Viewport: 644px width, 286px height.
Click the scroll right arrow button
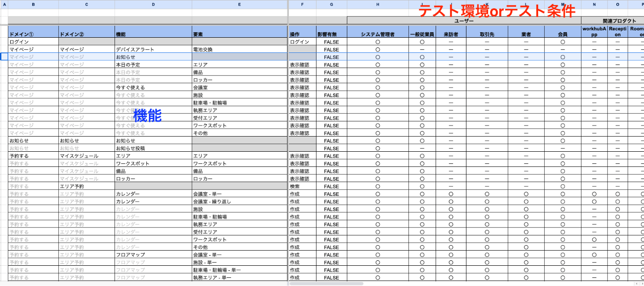(641, 284)
